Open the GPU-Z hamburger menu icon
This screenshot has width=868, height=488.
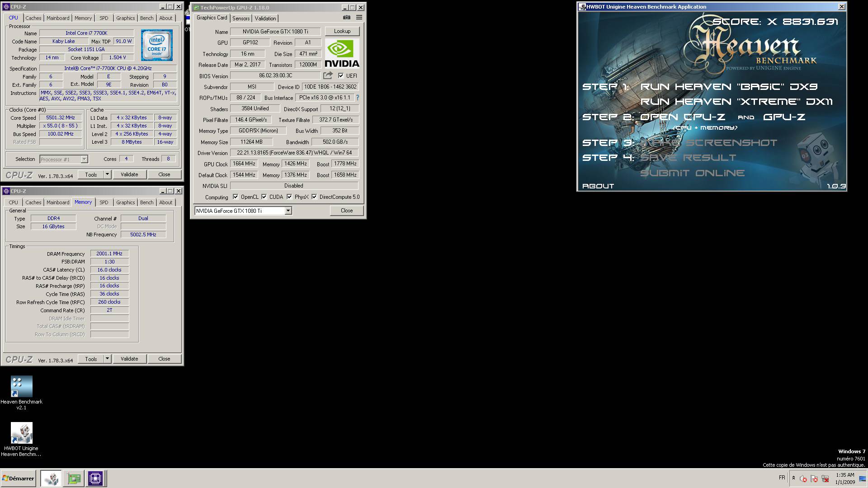coord(359,18)
